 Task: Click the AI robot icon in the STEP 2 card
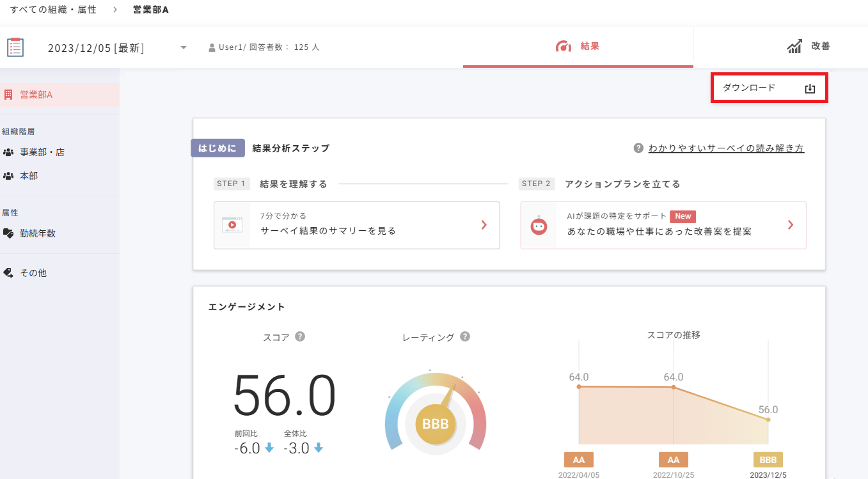[x=538, y=225]
